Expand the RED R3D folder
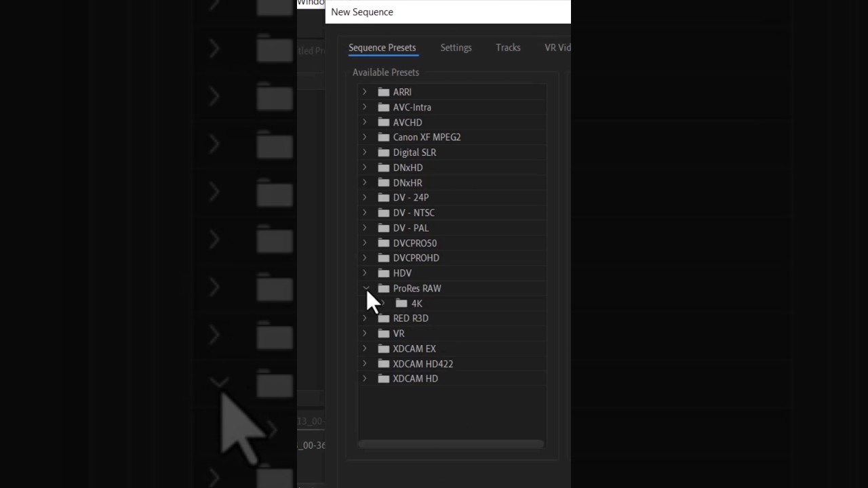Viewport: 868px width, 488px height. coord(364,318)
